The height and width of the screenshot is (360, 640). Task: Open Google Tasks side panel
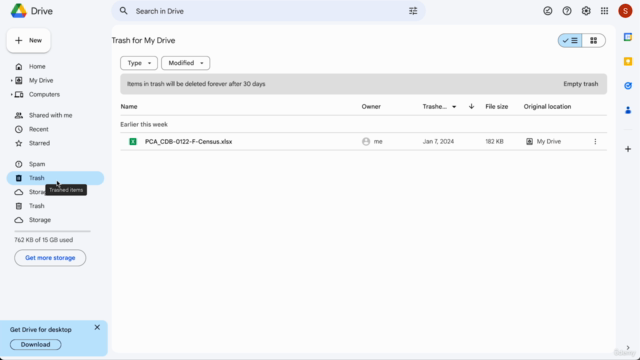(628, 86)
